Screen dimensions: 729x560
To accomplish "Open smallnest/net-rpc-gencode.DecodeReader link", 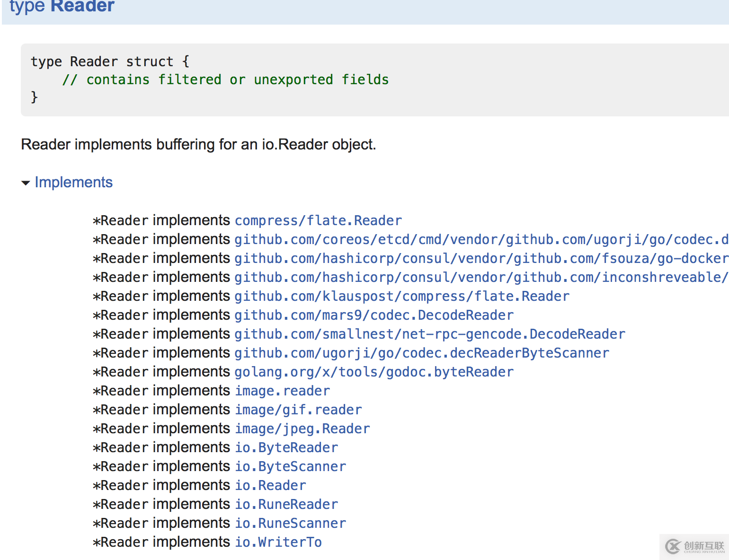I will pyautogui.click(x=430, y=334).
